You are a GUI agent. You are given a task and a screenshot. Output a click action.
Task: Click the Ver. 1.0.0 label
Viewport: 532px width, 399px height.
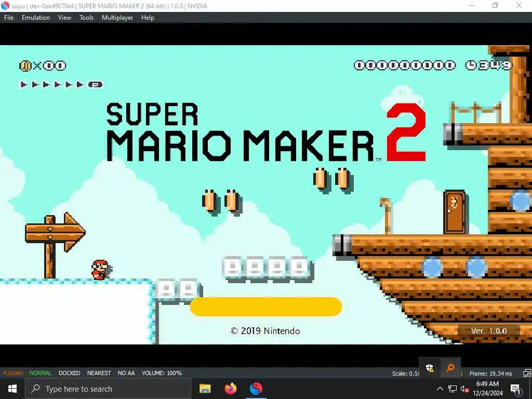[488, 331]
